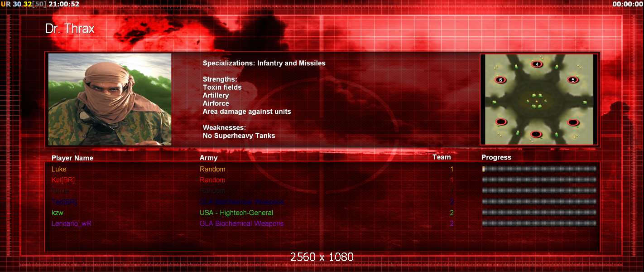
Task: Click the Army column header
Action: 208,158
